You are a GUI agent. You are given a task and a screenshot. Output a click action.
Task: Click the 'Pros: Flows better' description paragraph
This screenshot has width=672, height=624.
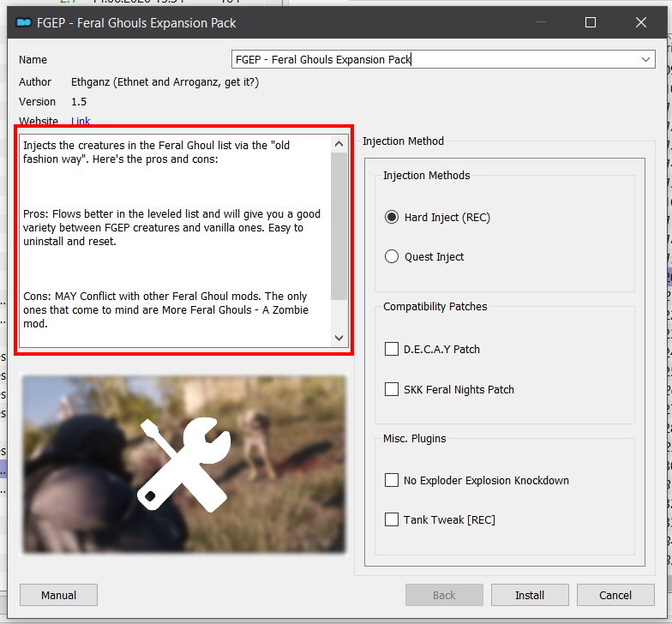pyautogui.click(x=171, y=228)
